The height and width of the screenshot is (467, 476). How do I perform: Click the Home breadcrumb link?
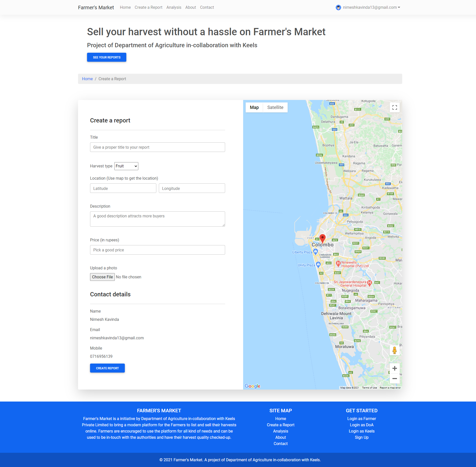point(87,79)
